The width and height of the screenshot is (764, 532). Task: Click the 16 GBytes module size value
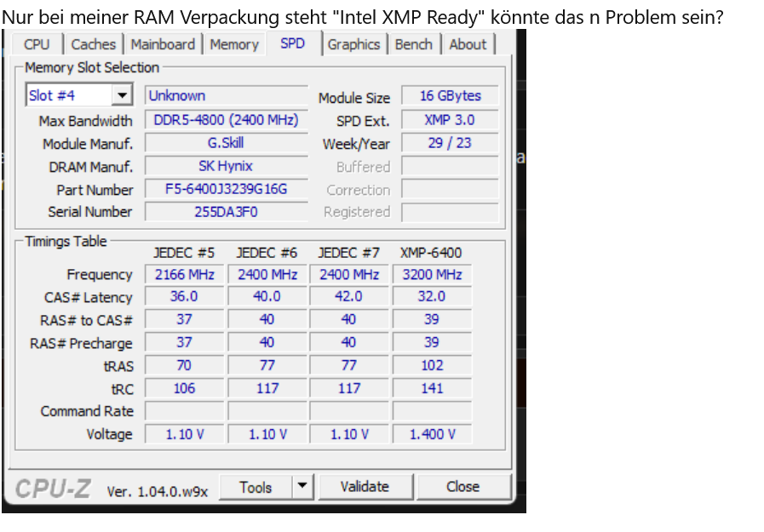(x=451, y=95)
